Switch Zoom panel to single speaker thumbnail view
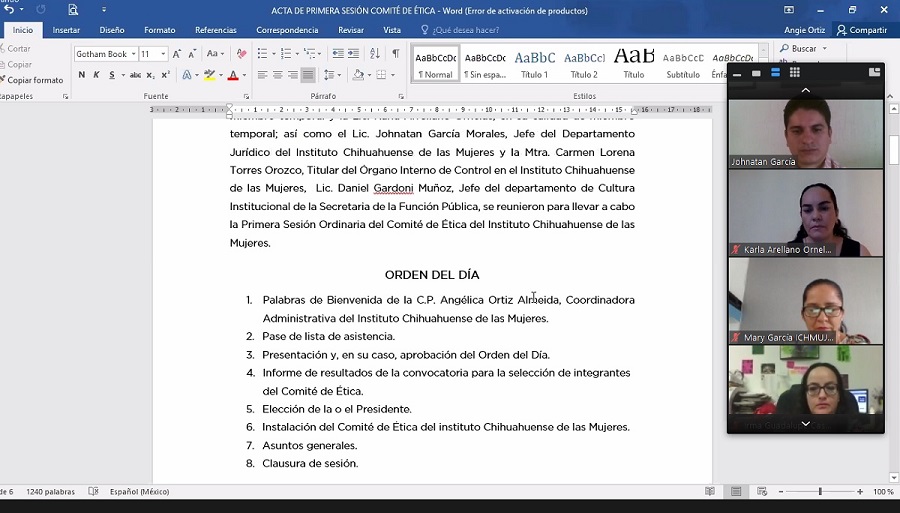This screenshot has width=900, height=513. [756, 73]
